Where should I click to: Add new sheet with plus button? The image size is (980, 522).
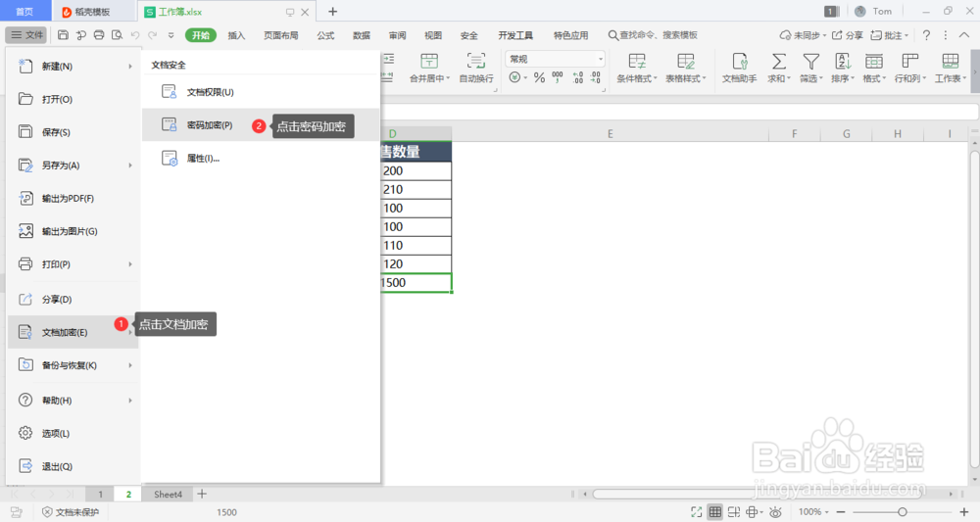pos(202,495)
